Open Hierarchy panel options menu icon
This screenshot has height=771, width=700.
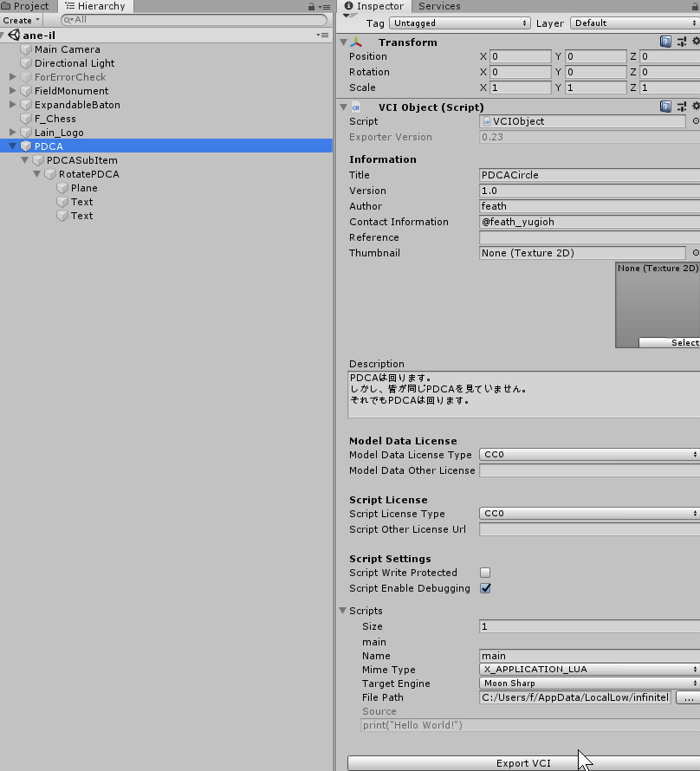[x=324, y=6]
